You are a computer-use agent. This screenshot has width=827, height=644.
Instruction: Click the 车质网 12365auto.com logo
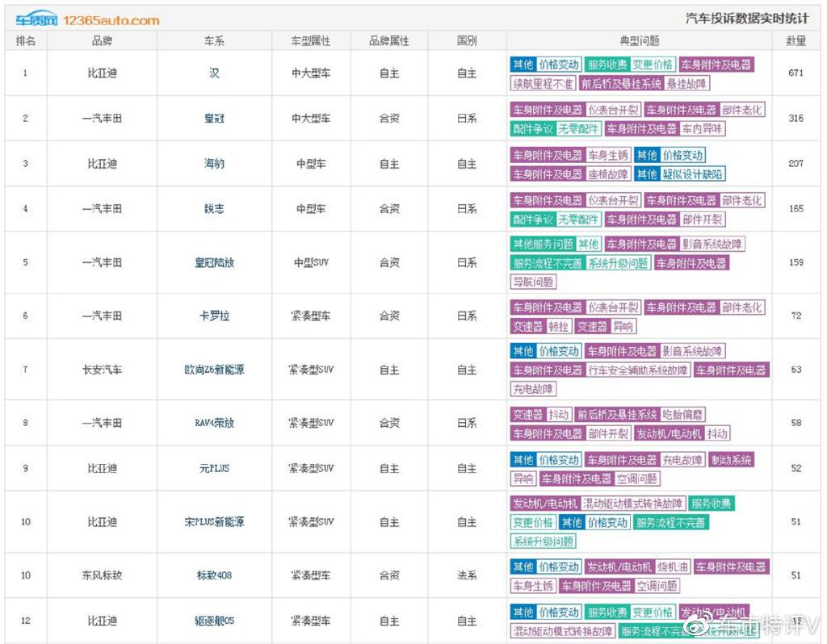[87, 20]
